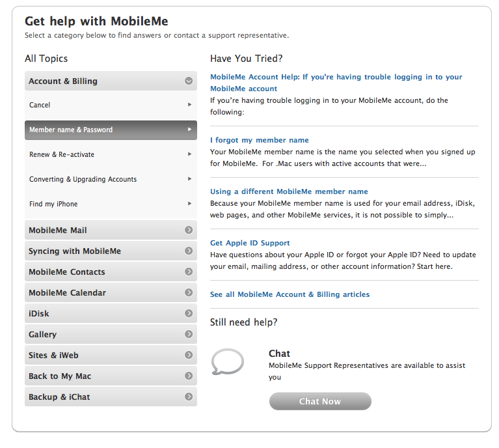Click the Gallery circular arrow icon
This screenshot has height=448, width=499.
click(x=189, y=334)
